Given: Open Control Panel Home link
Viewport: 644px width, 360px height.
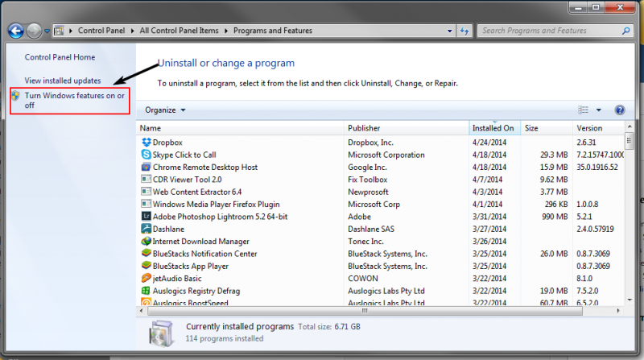Looking at the screenshot, I should pyautogui.click(x=60, y=57).
